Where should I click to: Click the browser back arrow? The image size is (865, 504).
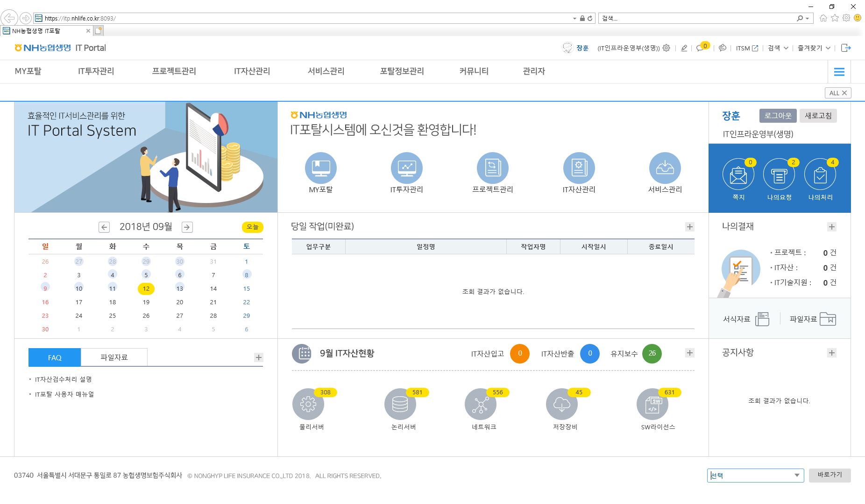tap(9, 18)
